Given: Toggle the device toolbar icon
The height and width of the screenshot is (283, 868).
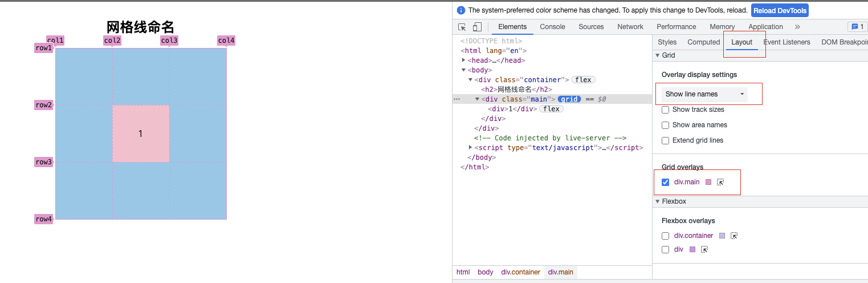Looking at the screenshot, I should (x=477, y=27).
